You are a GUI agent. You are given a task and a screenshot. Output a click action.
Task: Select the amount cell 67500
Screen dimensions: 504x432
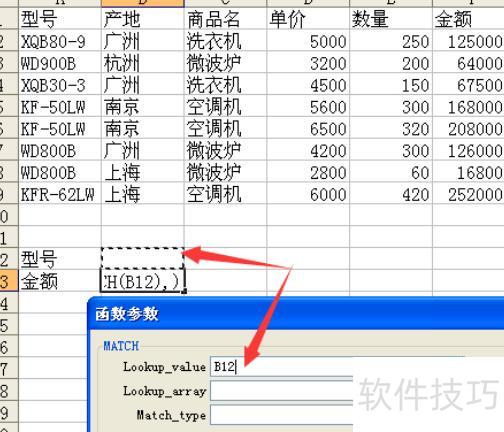coord(468,84)
